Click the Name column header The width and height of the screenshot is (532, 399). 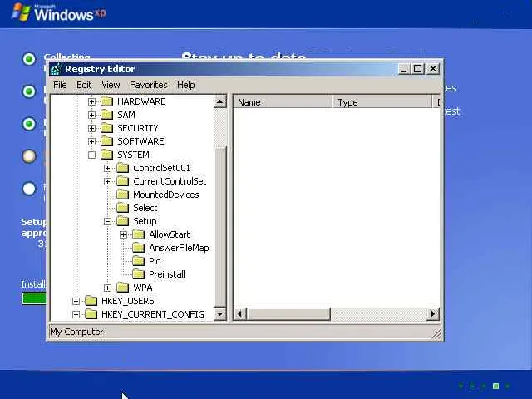283,102
